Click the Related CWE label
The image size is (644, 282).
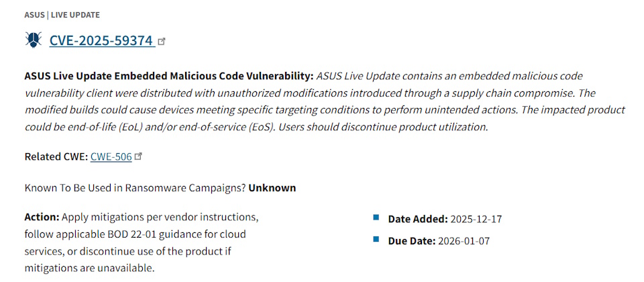click(x=56, y=156)
